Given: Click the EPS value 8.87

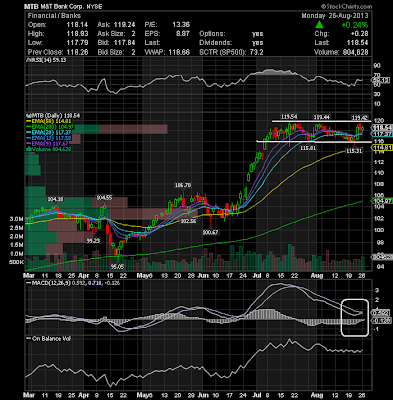Looking at the screenshot, I should coord(183,33).
